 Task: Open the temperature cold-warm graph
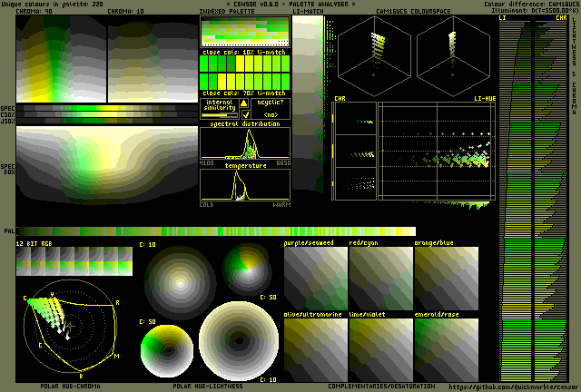(245, 184)
